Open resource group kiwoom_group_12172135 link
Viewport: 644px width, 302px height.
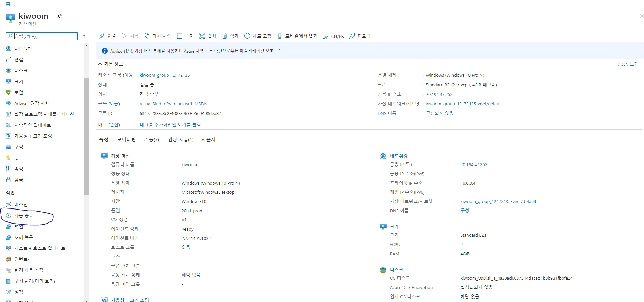click(x=165, y=75)
